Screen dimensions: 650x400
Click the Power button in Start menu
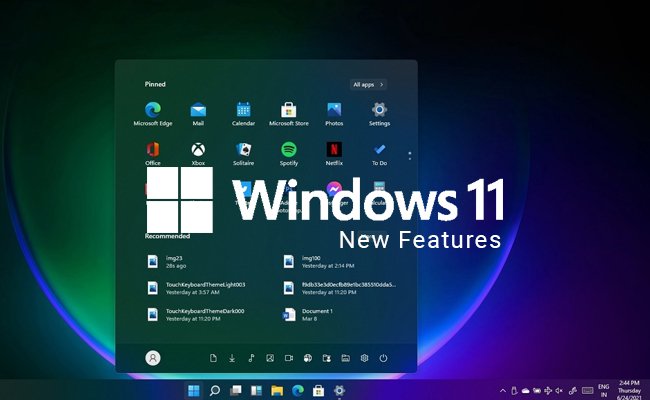coord(382,357)
